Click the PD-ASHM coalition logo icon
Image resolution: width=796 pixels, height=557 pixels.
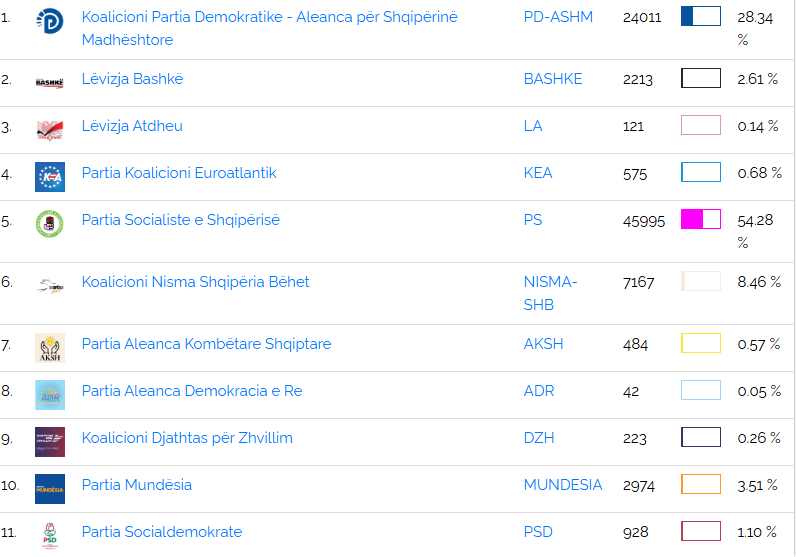49,18
